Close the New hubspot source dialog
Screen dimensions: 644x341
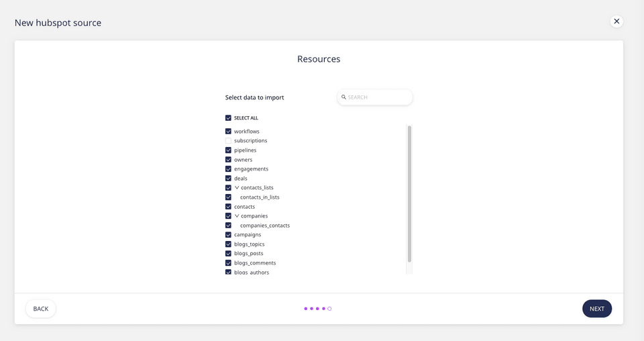[616, 21]
